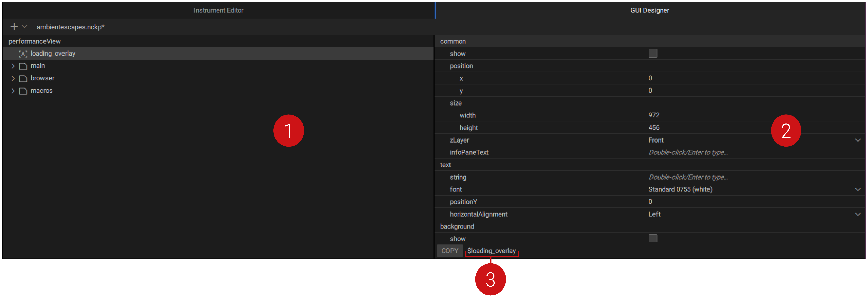Image resolution: width=868 pixels, height=299 pixels.
Task: Click the page icon next to browser
Action: (x=23, y=78)
